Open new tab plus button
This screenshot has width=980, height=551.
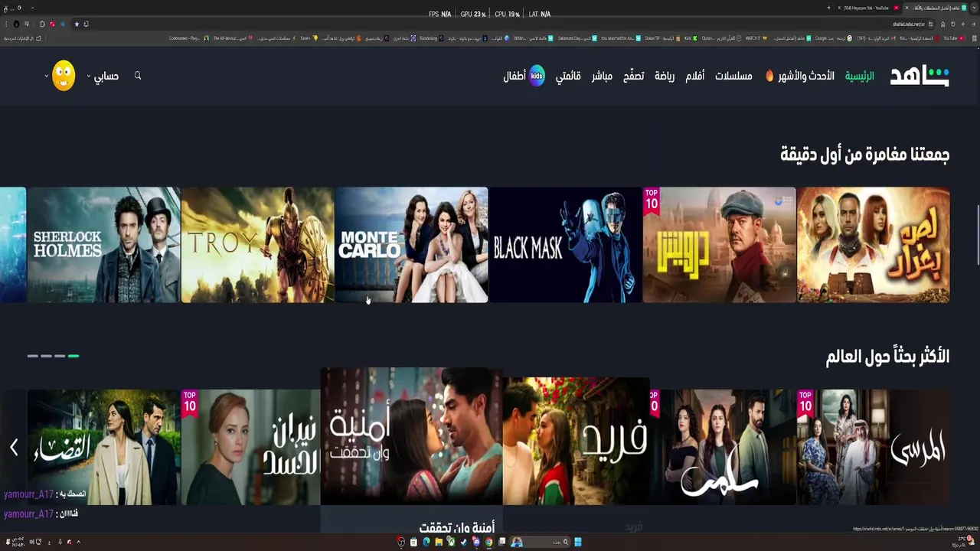[x=828, y=8]
